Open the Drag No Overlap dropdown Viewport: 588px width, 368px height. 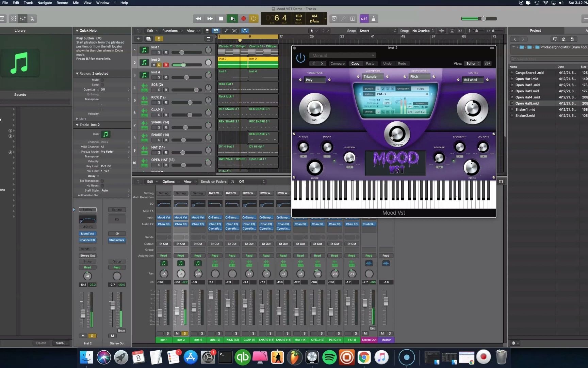(423, 31)
